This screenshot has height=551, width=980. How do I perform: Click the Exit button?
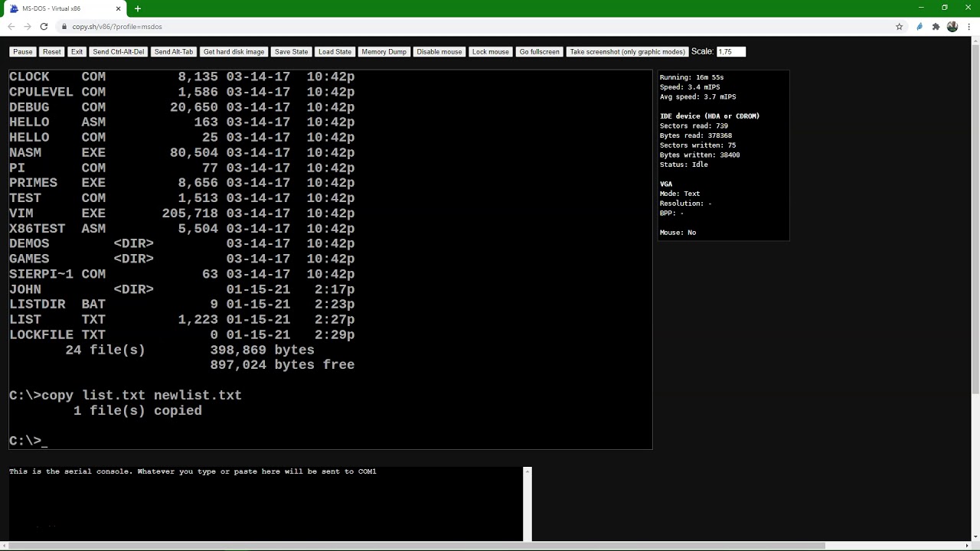(77, 51)
